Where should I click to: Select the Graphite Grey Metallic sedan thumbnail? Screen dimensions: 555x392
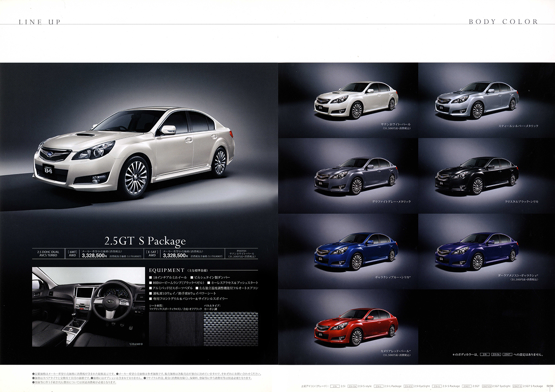tap(356, 176)
